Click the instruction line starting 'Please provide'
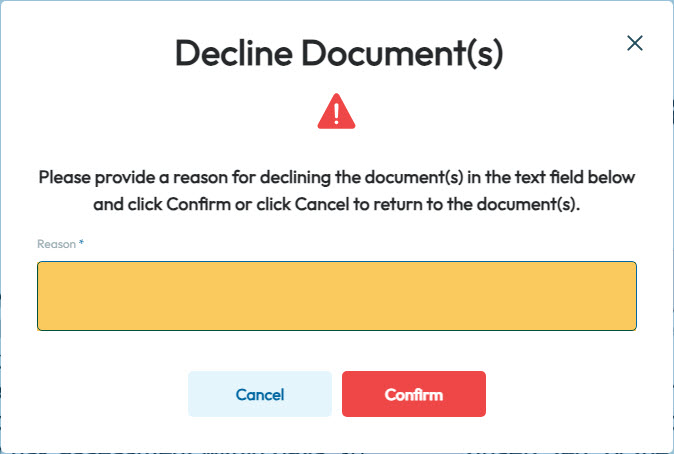The height and width of the screenshot is (454, 674). (x=337, y=177)
